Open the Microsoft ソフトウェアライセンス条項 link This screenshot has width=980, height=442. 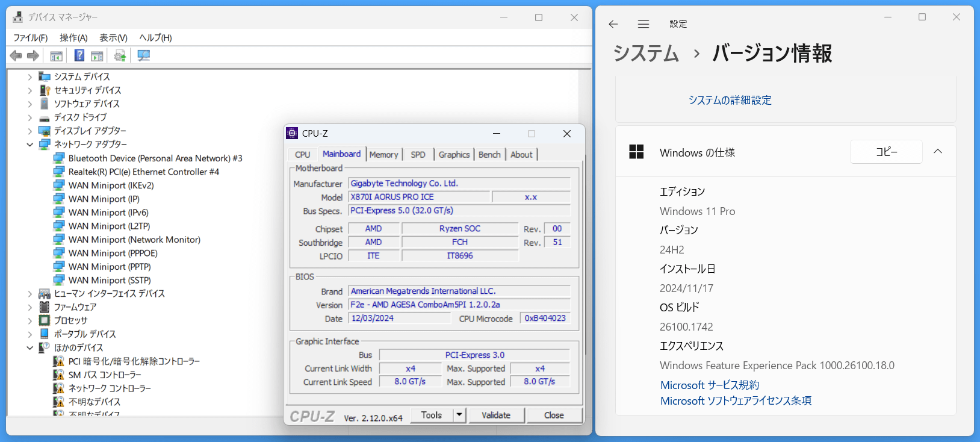point(736,400)
